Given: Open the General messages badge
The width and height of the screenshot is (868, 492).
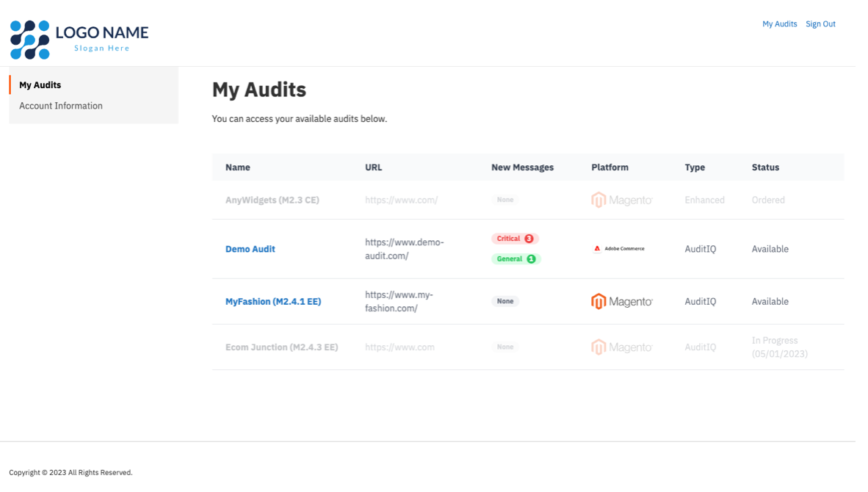Looking at the screenshot, I should [516, 259].
